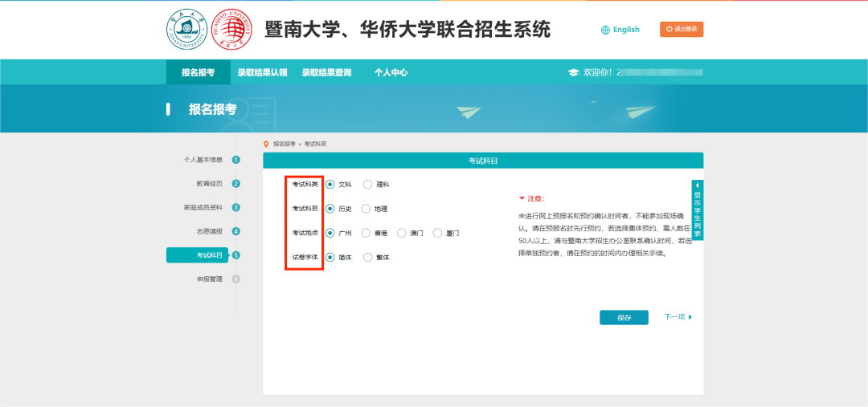Click the 保存 save button
Viewport: 868px width, 407px height.
624,317
